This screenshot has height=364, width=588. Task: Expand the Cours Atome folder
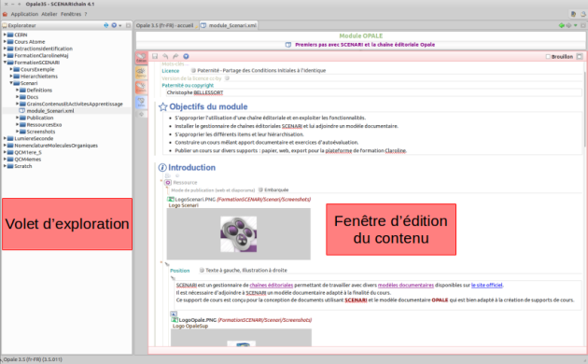[5, 42]
